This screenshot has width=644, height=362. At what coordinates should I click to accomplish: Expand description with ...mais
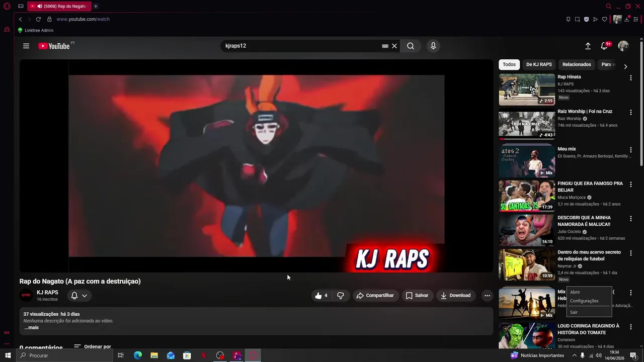(x=31, y=327)
